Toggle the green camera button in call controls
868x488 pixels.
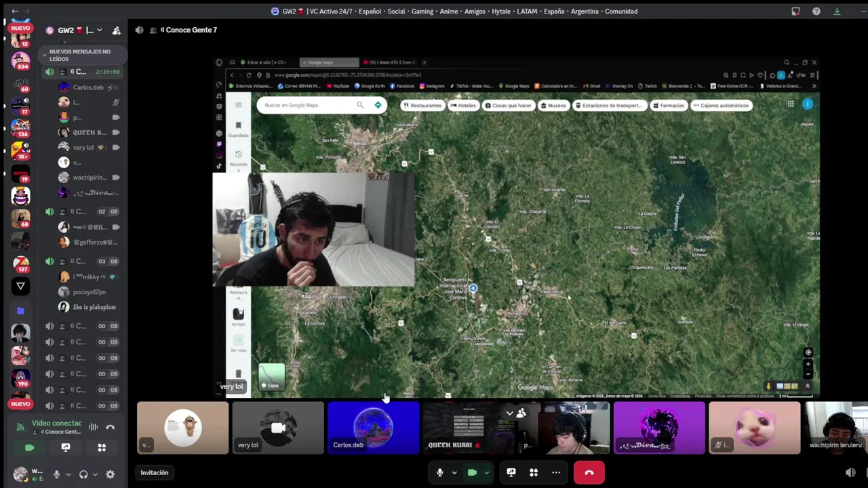tap(473, 472)
